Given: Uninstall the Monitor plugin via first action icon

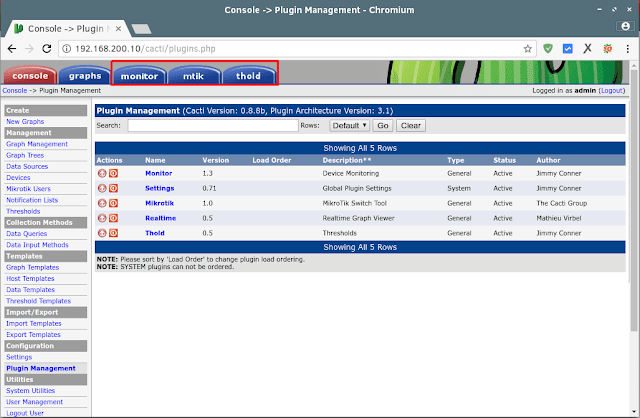Looking at the screenshot, I should (102, 173).
